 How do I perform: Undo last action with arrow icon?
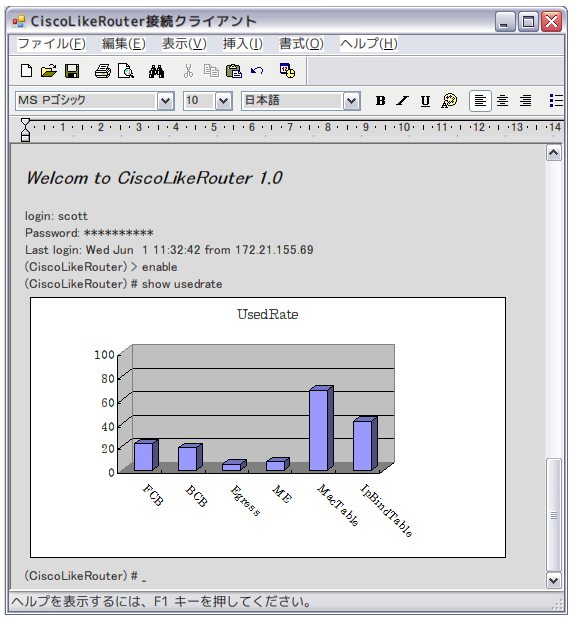[x=257, y=71]
